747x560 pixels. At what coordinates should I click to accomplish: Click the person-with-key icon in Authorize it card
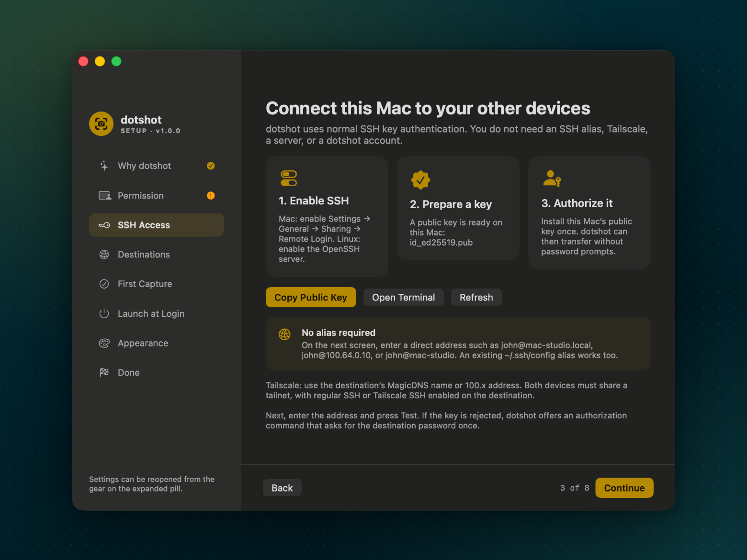pyautogui.click(x=552, y=179)
